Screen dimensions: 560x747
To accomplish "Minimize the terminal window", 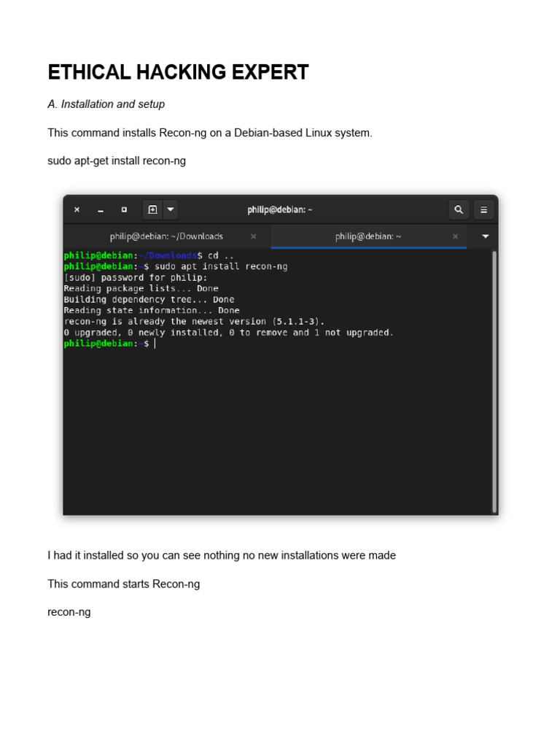I will [x=101, y=209].
